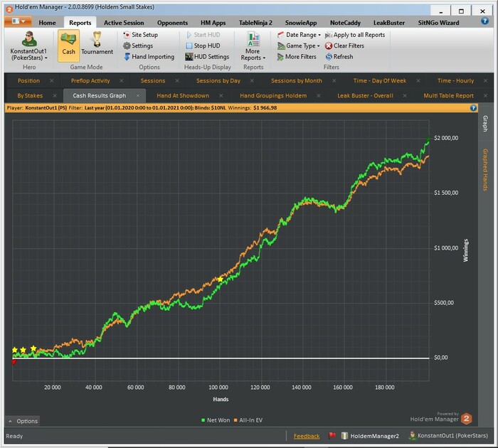Select the Reports ribbon tab
This screenshot has height=448, width=498.
pos(80,23)
